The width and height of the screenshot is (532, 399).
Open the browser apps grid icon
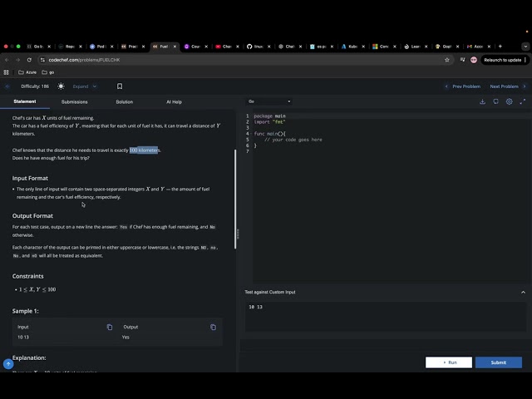point(6,72)
